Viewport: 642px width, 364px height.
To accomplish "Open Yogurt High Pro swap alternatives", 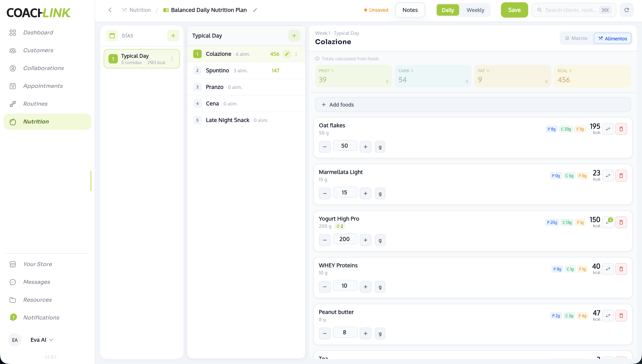I will 608,222.
